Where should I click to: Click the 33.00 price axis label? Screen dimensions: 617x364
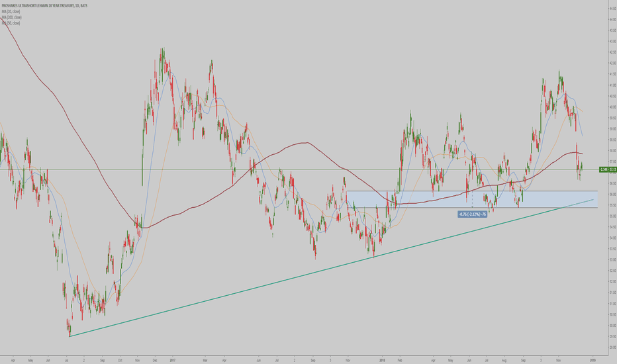pyautogui.click(x=612, y=259)
